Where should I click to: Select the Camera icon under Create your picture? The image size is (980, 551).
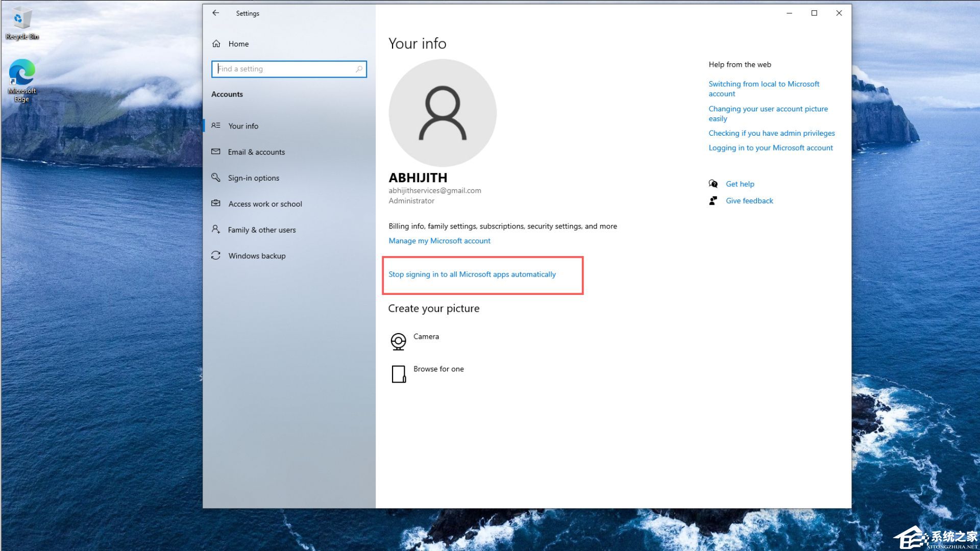tap(398, 341)
